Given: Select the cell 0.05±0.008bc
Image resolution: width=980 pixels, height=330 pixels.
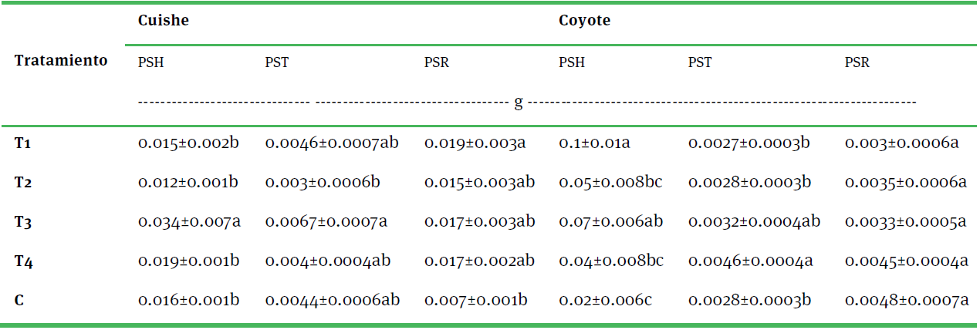Looking at the screenshot, I should tap(610, 184).
